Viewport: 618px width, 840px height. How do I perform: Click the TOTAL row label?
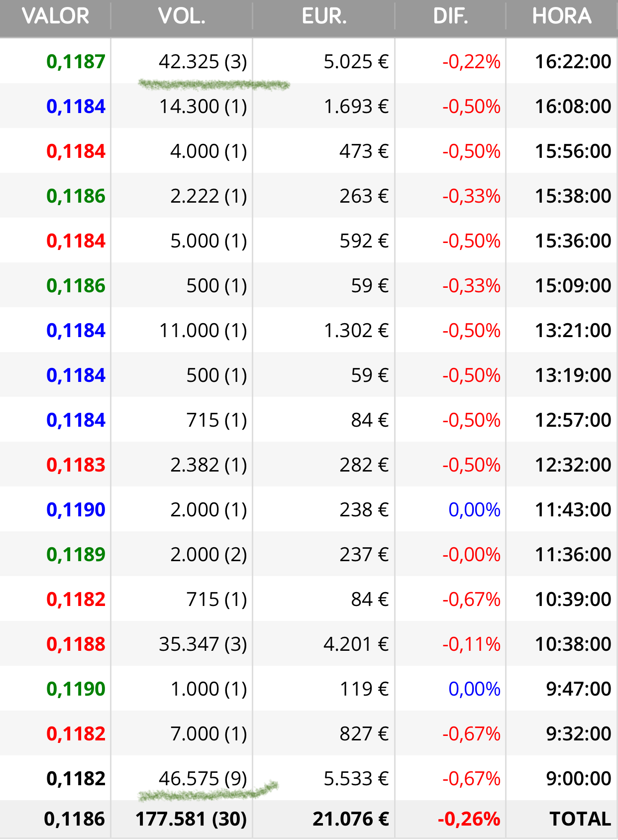(x=580, y=819)
